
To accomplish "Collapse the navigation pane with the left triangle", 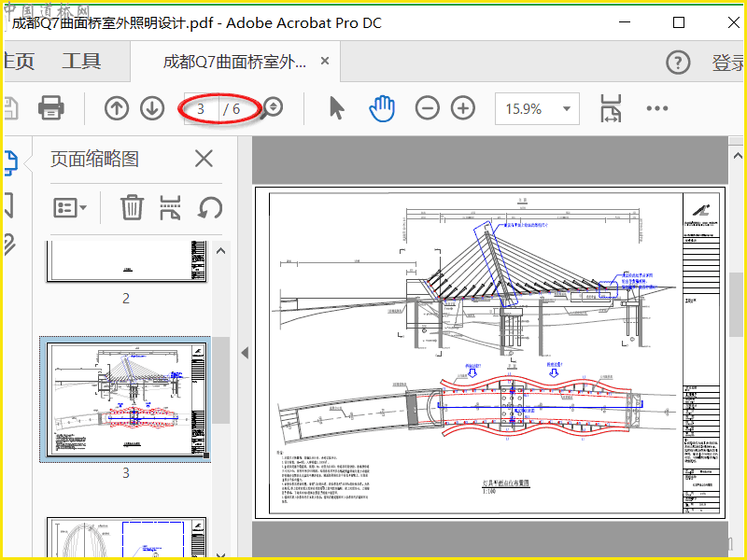I will pos(245,353).
